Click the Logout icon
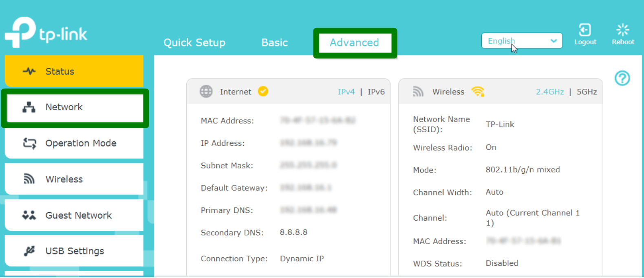This screenshot has height=278, width=644. (585, 30)
